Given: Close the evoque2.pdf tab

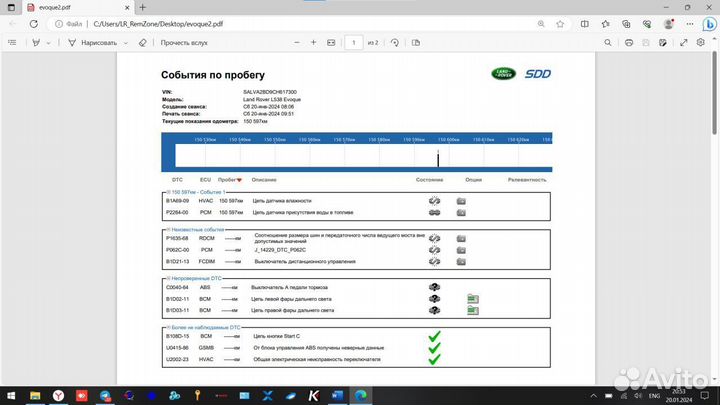Looking at the screenshot, I should pos(127,7).
